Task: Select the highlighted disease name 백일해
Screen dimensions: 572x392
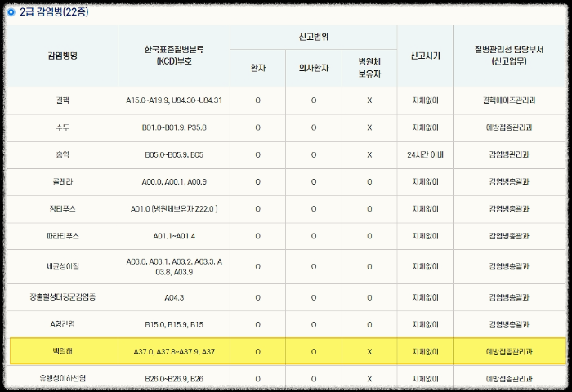Action: [62, 351]
